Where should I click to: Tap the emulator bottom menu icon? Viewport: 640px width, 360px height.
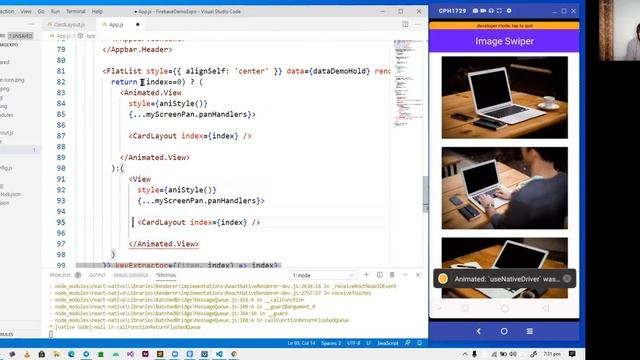point(530,331)
